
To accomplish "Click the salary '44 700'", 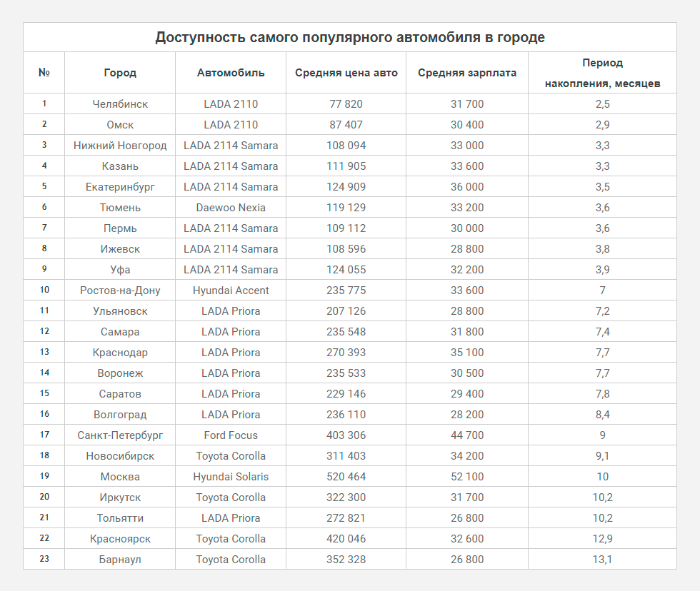I will 467,435.
